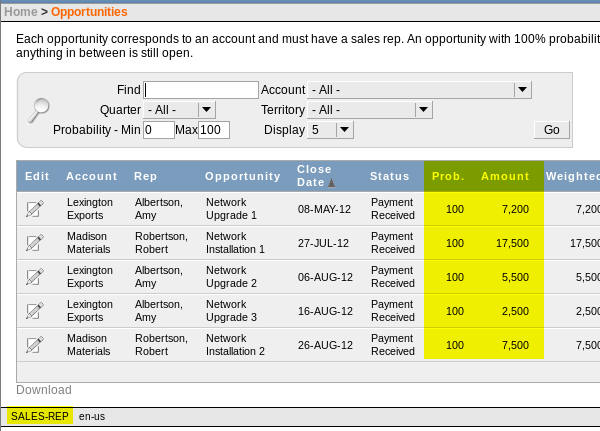Click the Go button
600x431 pixels.
(551, 130)
